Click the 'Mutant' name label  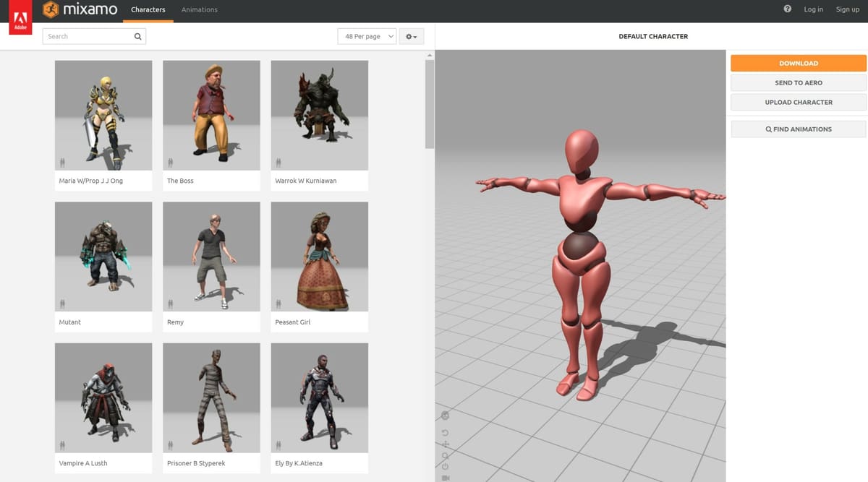[x=70, y=322]
